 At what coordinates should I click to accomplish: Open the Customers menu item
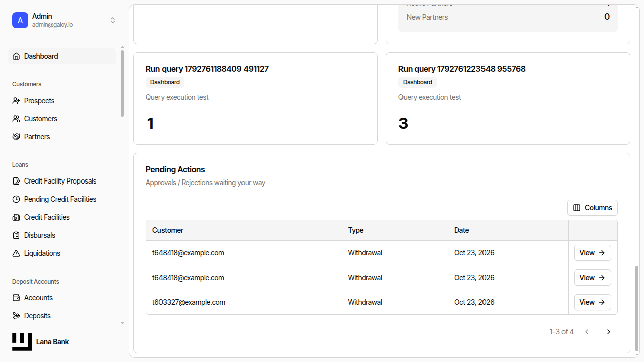[x=62, y=119]
